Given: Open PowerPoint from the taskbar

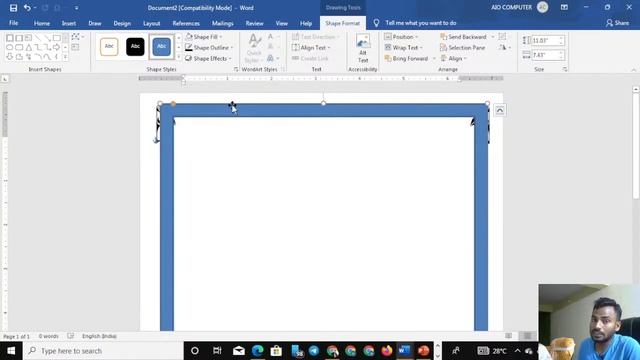Looking at the screenshot, I should tap(423, 351).
